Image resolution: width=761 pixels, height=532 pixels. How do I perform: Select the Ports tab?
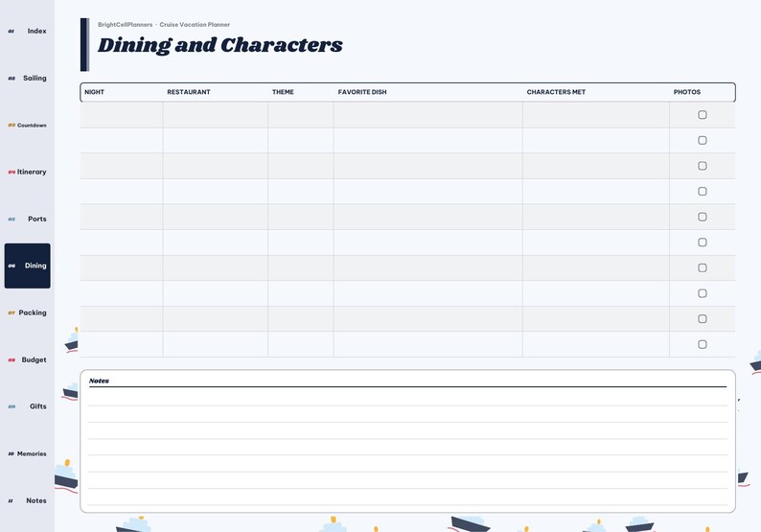point(27,219)
